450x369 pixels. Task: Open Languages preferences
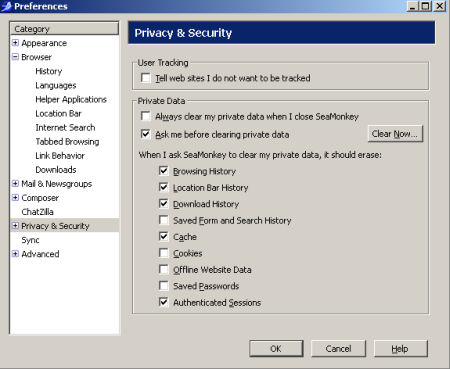tap(56, 85)
